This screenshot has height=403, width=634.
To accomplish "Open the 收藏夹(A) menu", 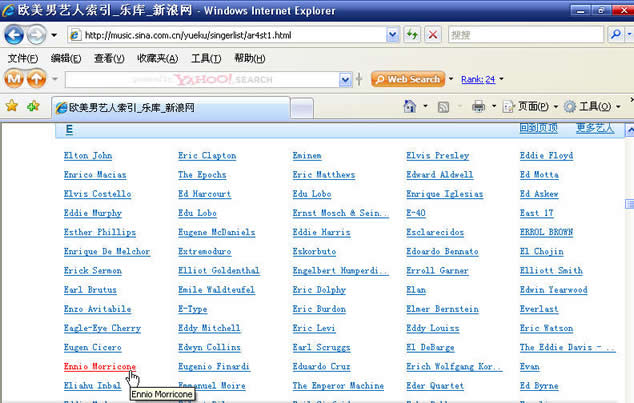I will [157, 59].
